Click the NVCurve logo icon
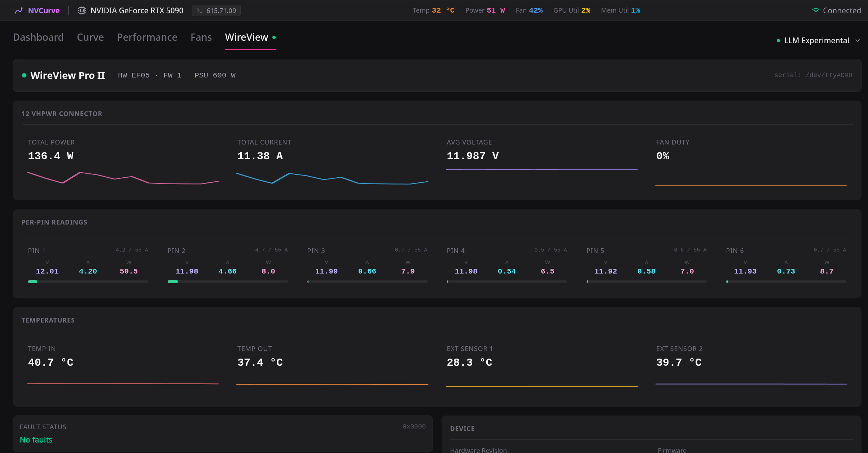 (18, 10)
